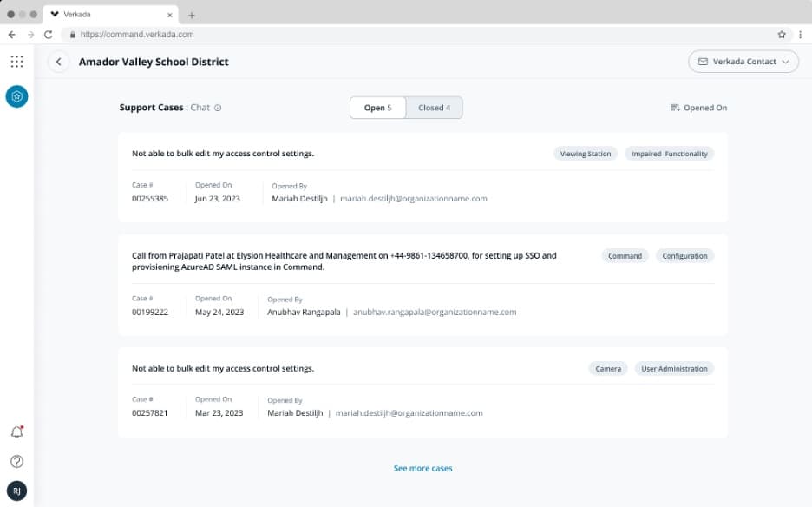
Task: Switch to the Open 5 cases toggle
Action: pos(377,108)
